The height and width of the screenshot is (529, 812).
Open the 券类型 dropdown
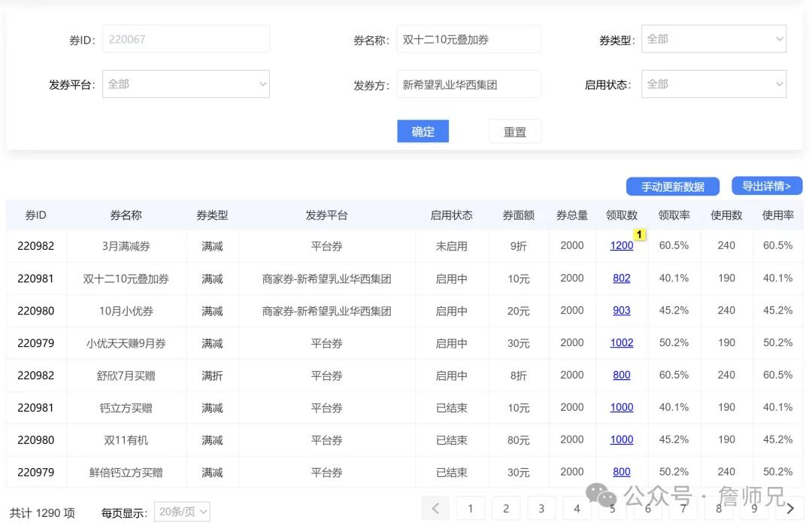point(712,38)
